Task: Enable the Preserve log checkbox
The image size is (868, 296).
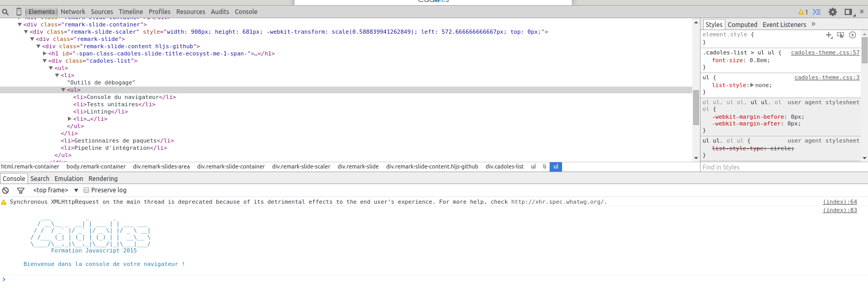Action: click(x=87, y=190)
